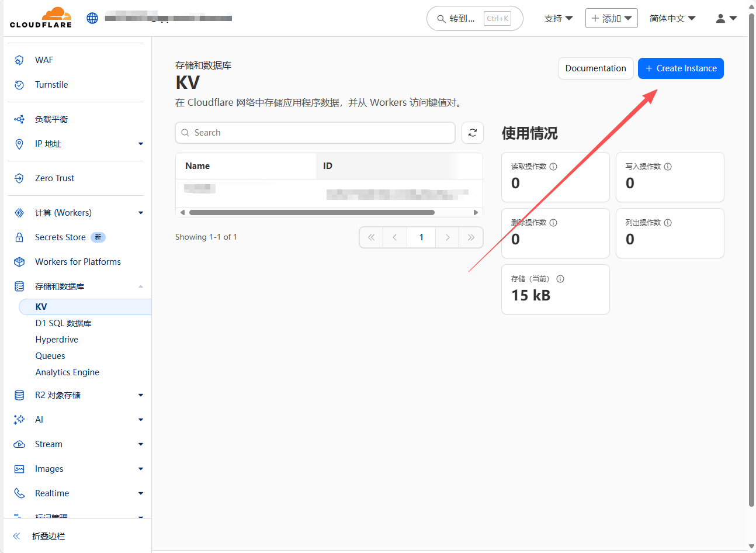Click the Zero Trust sidebar icon
This screenshot has height=553, width=756.
click(19, 178)
